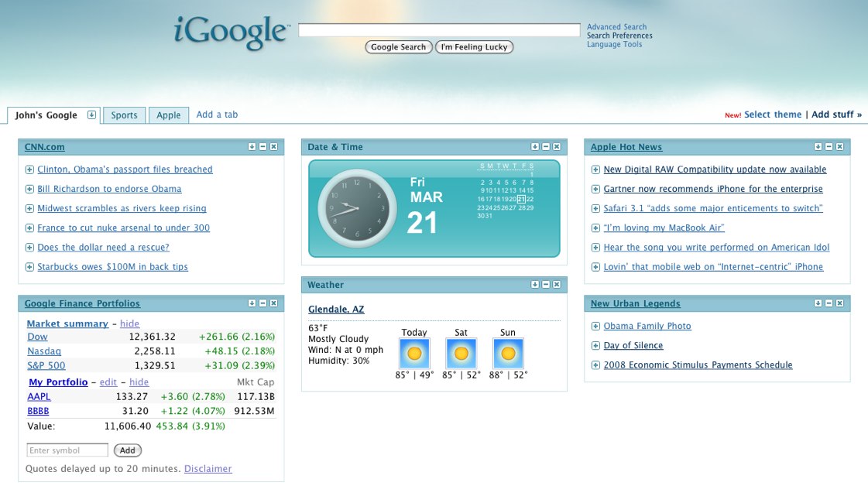Select the John's Google tab
Image resolution: width=868 pixels, height=503 pixels.
pyautogui.click(x=46, y=115)
